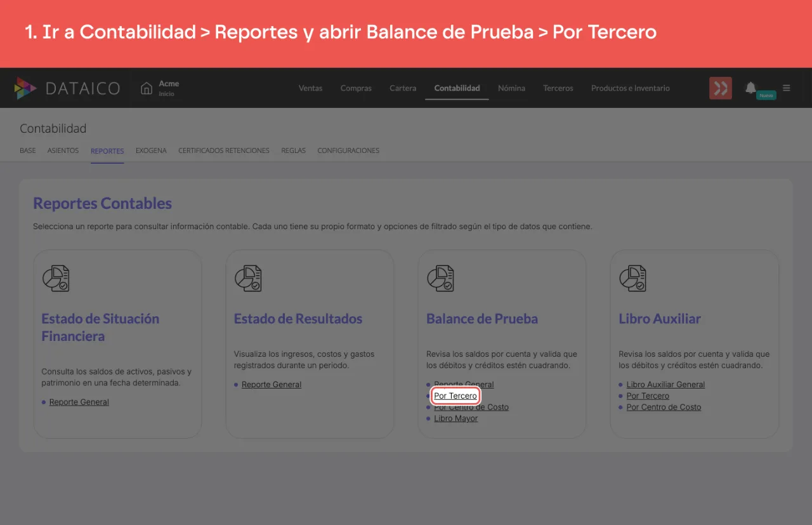Click the Libro Auxiliar heading
812x525 pixels.
click(660, 319)
